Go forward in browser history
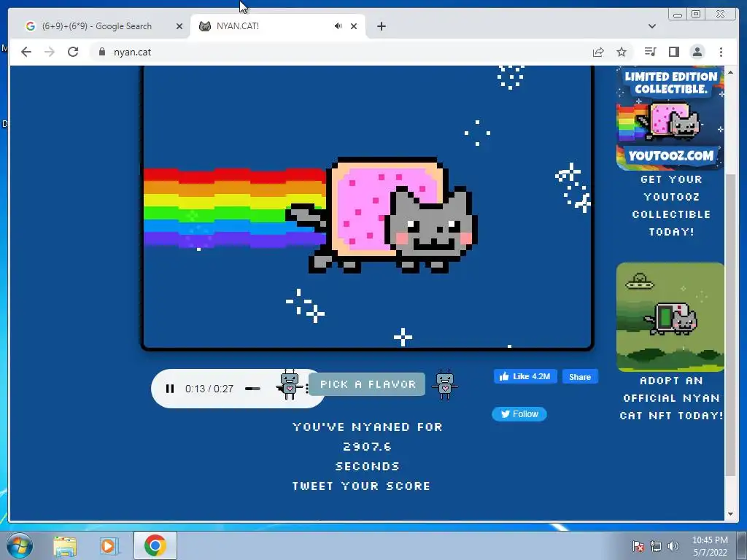The height and width of the screenshot is (560, 747). click(50, 52)
